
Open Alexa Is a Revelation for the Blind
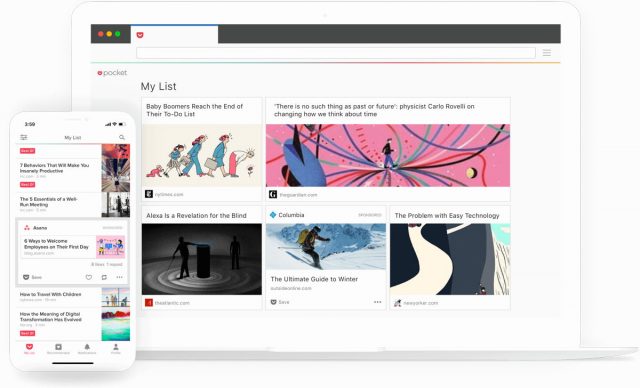(x=196, y=215)
